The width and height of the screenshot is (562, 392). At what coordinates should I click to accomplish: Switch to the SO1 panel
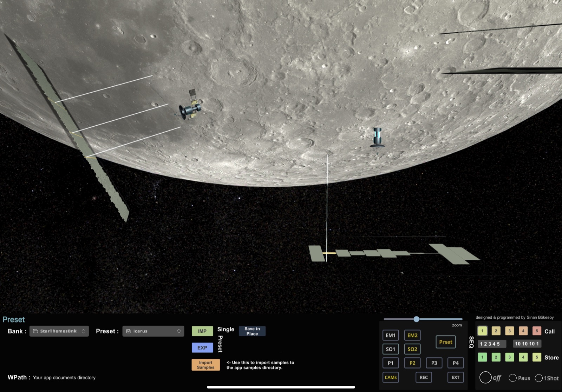[x=391, y=349]
